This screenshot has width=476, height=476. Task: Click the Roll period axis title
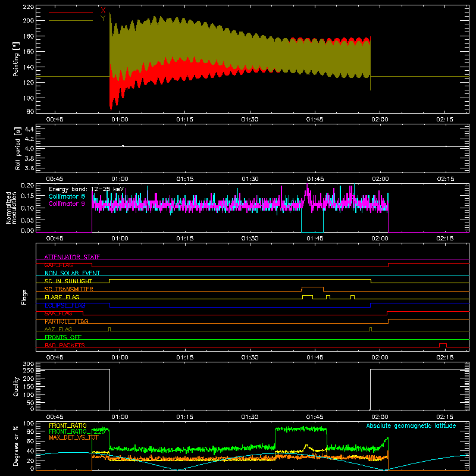(18, 148)
